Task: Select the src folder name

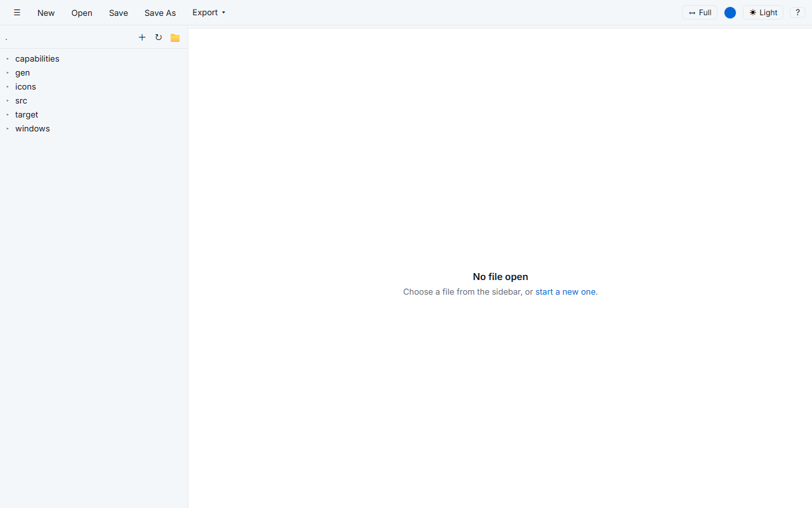Action: pos(21,100)
